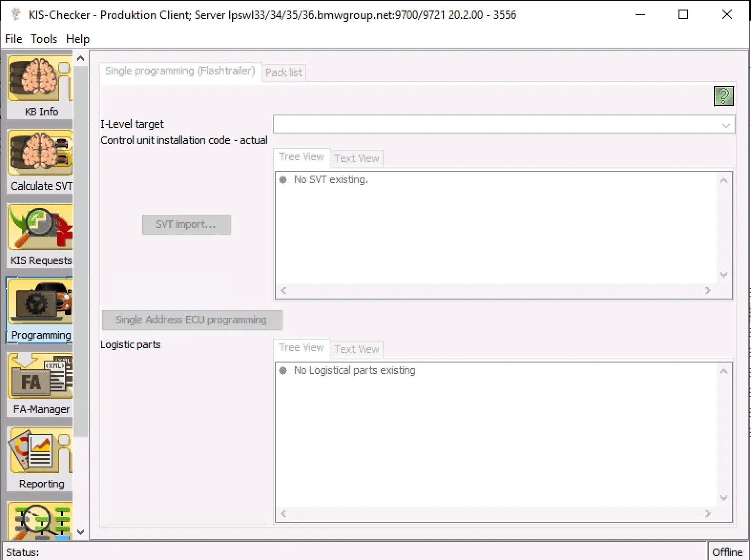Image resolution: width=751 pixels, height=560 pixels.
Task: Expand the I-Level target dropdown arrow
Action: (x=726, y=125)
